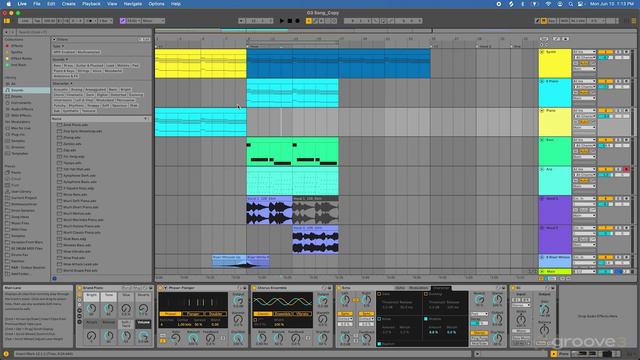
Task: Toggle Grand Piano device activator
Action: [79, 288]
